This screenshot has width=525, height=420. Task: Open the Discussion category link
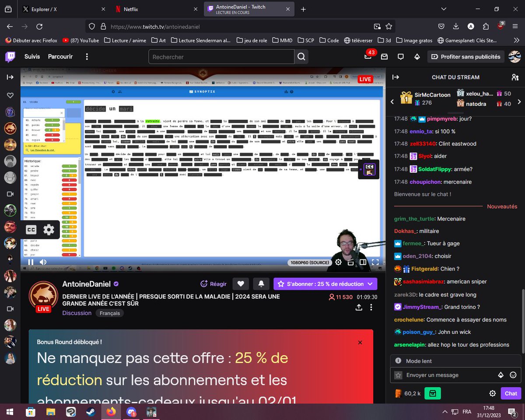pyautogui.click(x=77, y=313)
